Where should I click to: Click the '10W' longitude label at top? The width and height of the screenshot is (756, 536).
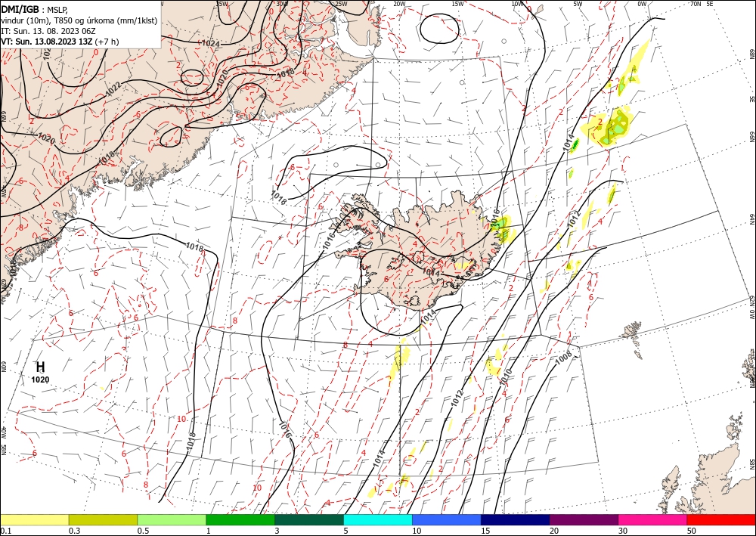click(517, 3)
